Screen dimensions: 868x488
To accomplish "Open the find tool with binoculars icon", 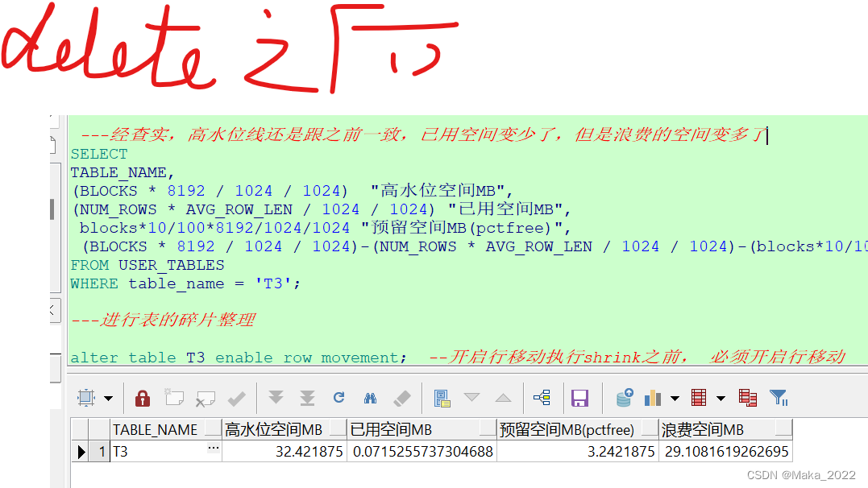I will pos(370,398).
